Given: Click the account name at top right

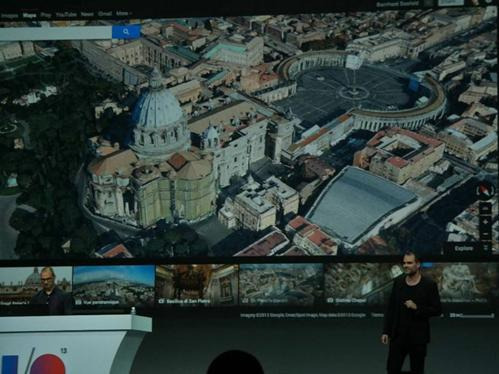Looking at the screenshot, I should coord(397,4).
